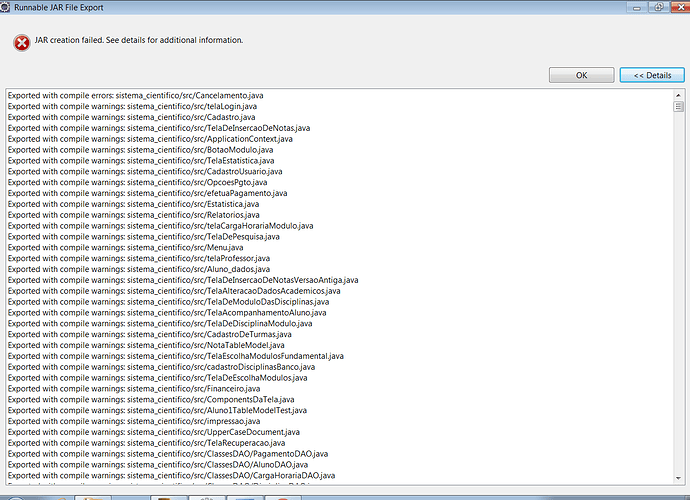Collapse the << Details button
Screen dimensions: 690x500
[652, 75]
